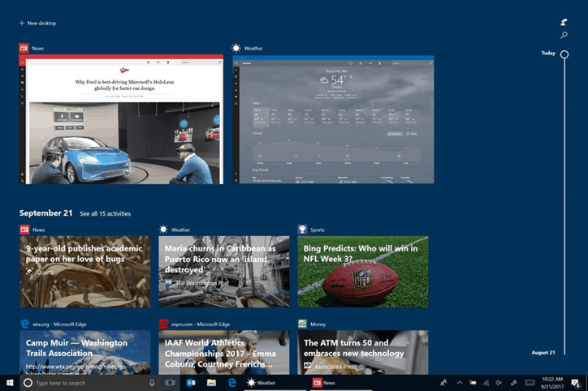Open the taskbar clock showing 10:22 AM
Image resolution: width=588 pixels, height=391 pixels.
552,383
